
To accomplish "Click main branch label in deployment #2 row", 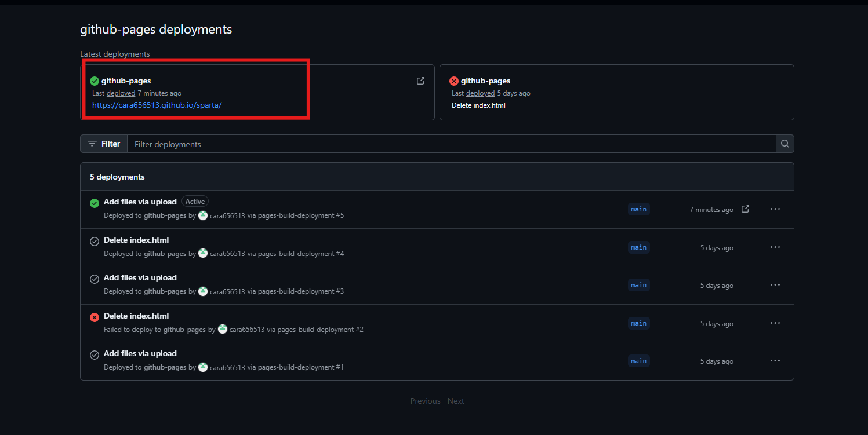I will coord(638,323).
